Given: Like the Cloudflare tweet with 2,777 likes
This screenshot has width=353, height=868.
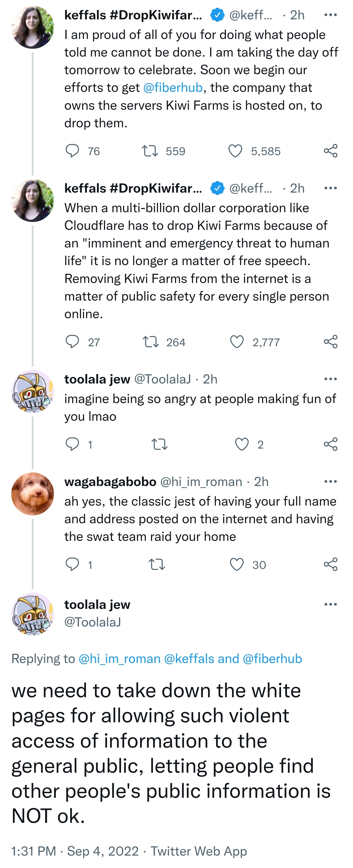Looking at the screenshot, I should [237, 342].
